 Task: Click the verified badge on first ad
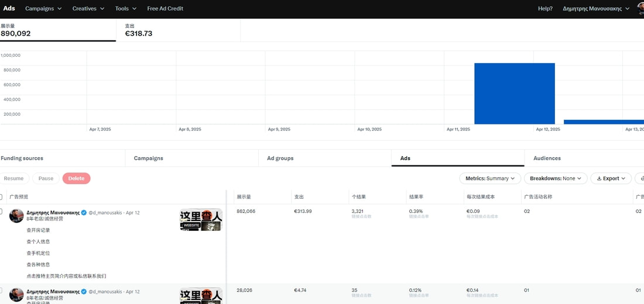tap(84, 213)
